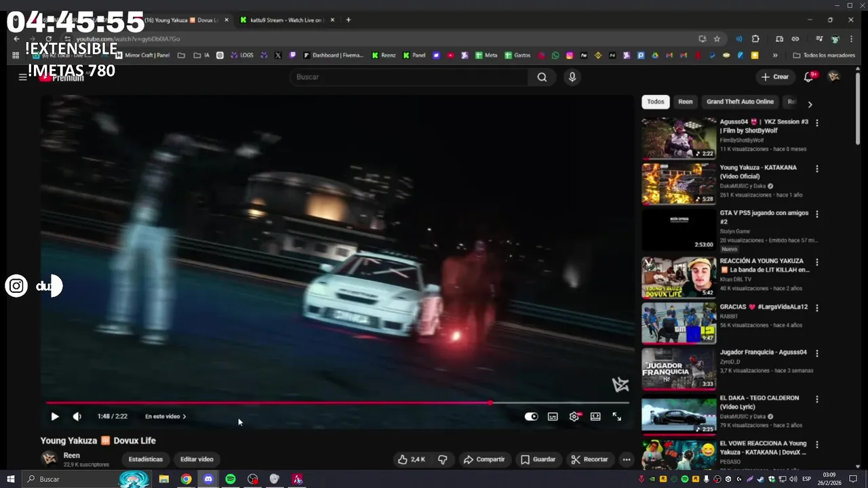The width and height of the screenshot is (868, 488).
Task: Expand the 'En este video' chapters
Action: coord(165,417)
